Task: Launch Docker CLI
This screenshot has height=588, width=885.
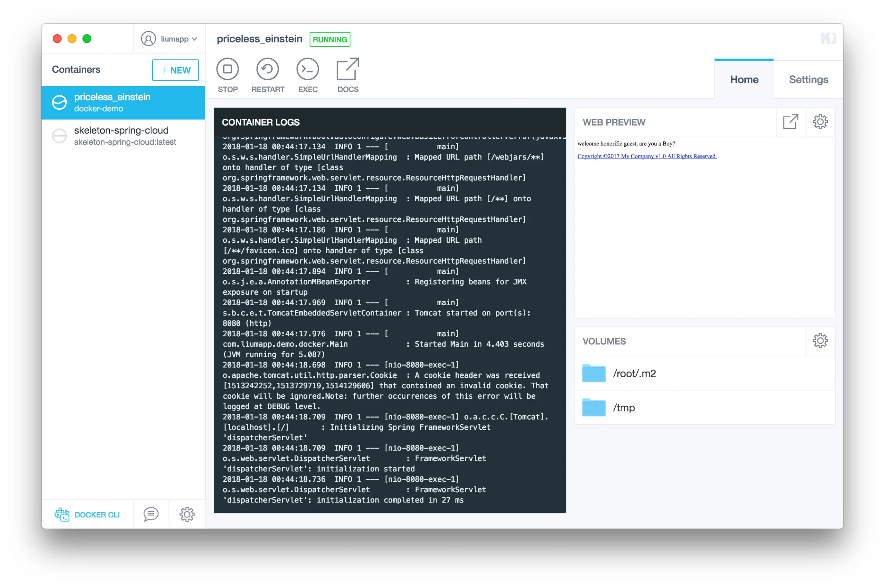Action: coord(88,515)
